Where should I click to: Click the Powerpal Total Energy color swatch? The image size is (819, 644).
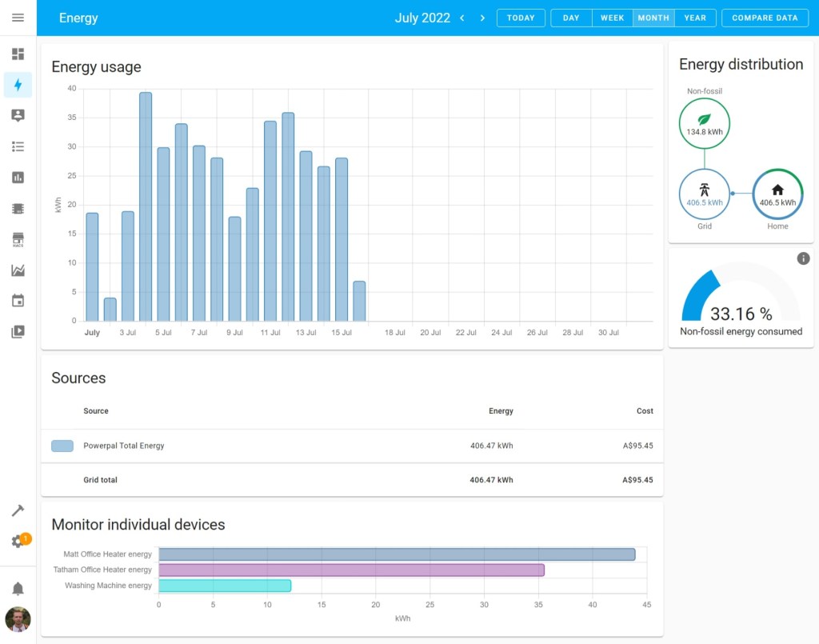pos(62,446)
